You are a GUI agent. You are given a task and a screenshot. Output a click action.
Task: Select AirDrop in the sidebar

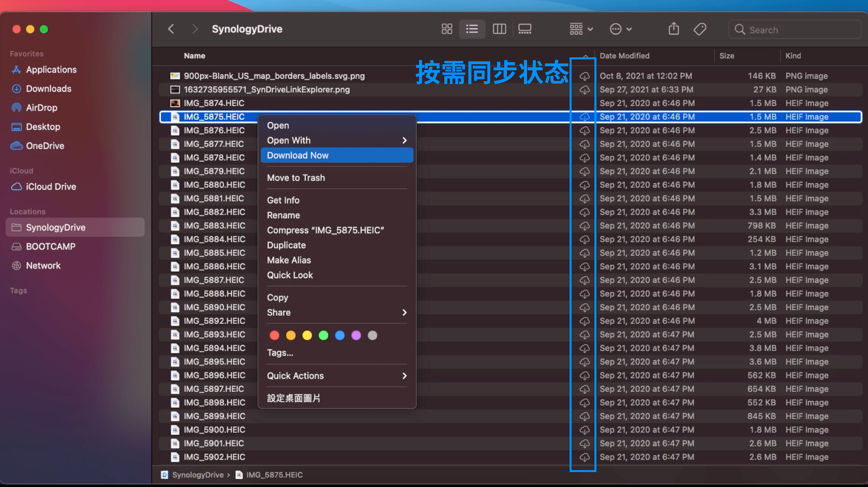click(x=42, y=107)
